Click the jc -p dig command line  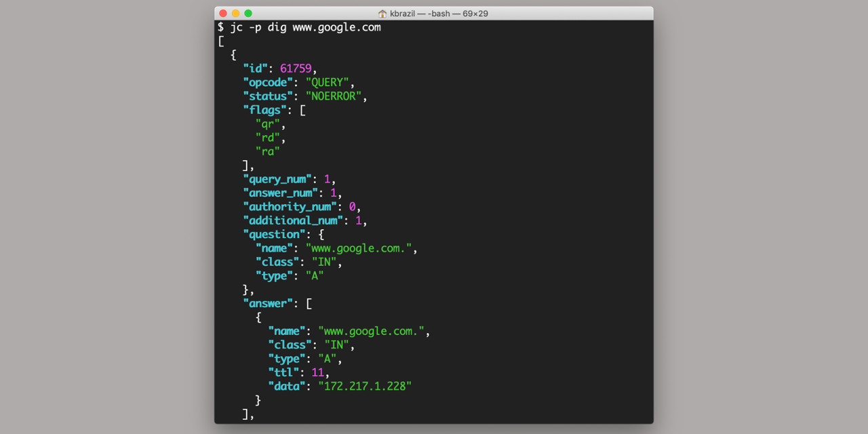point(298,27)
